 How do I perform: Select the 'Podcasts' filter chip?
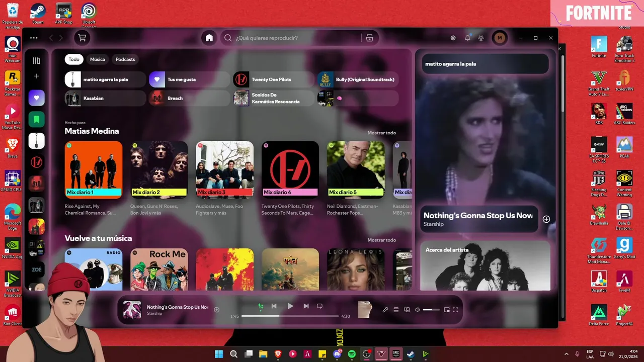[125, 59]
